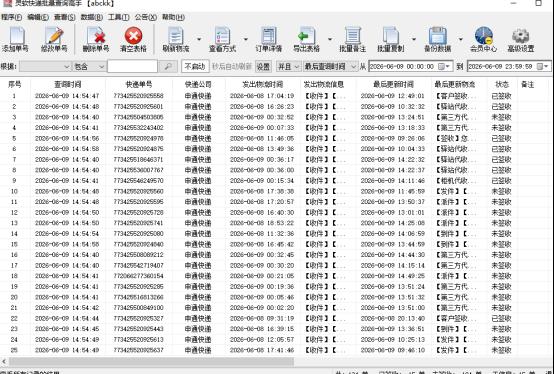
Task: Click the 设置 auto-refresh settings button
Action: (263, 66)
